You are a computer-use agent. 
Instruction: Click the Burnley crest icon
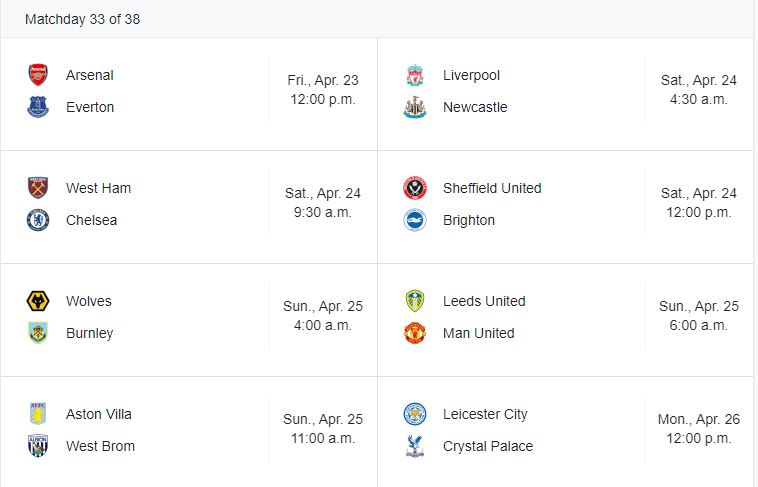[38, 333]
